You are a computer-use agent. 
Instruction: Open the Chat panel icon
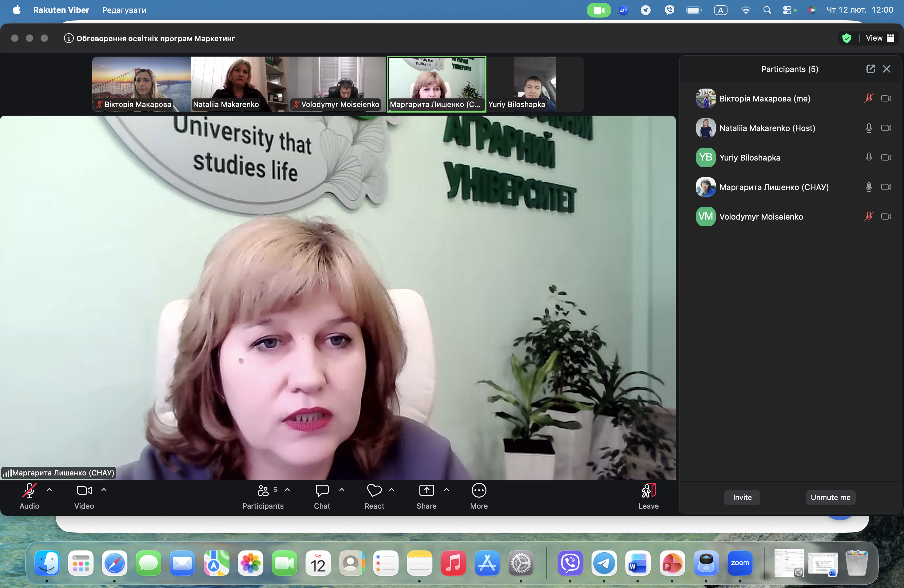point(322,491)
